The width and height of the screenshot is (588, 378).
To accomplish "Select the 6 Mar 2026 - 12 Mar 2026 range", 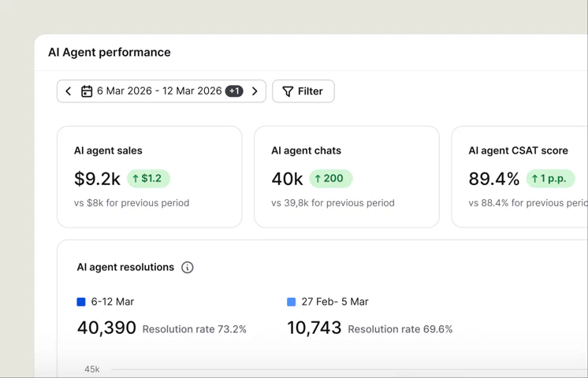I will coord(159,91).
